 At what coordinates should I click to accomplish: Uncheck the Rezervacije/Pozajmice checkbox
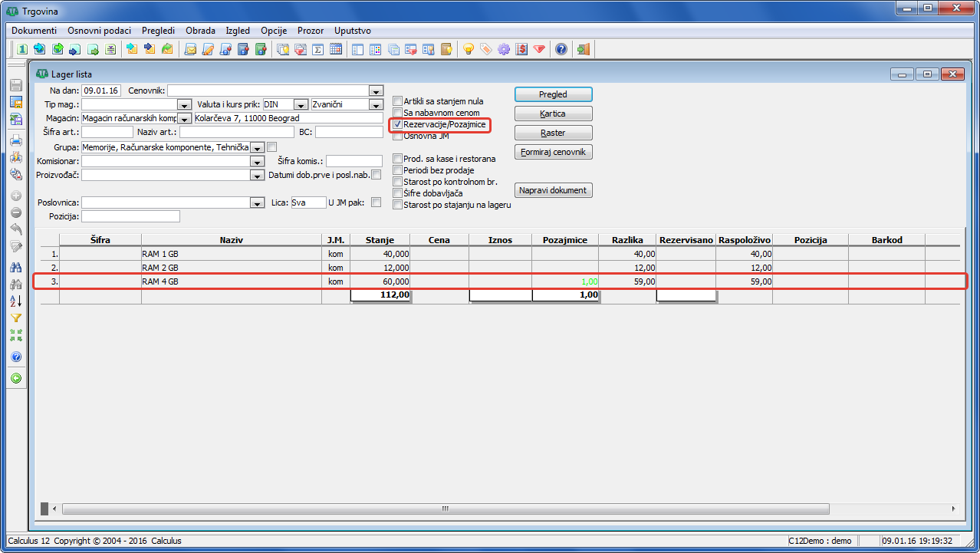pyautogui.click(x=397, y=124)
